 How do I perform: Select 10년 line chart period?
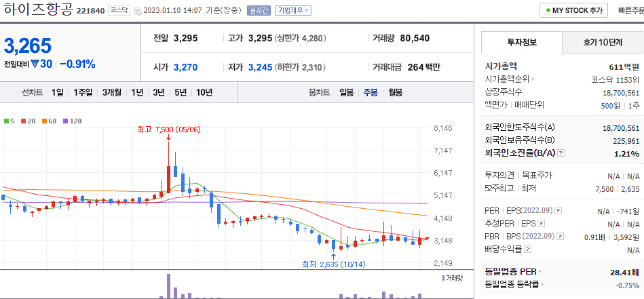coord(204,92)
